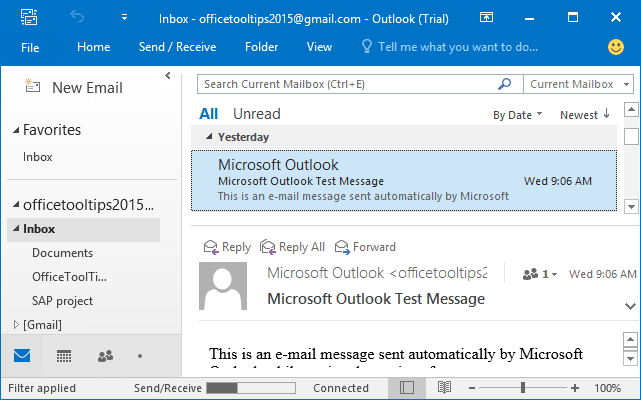
Task: Click the sender contact photo placeholder
Action: (223, 286)
